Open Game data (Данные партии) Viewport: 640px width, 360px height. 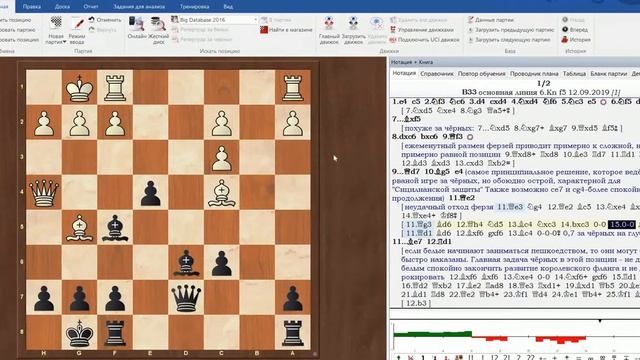[491, 20]
